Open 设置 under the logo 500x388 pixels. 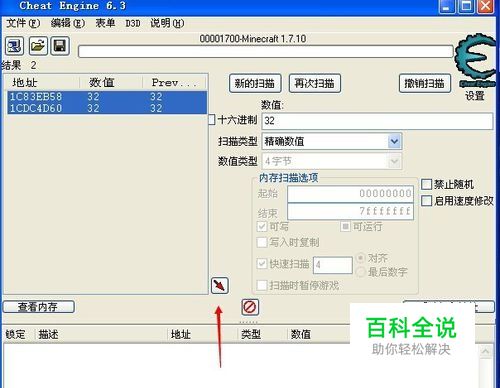[475, 96]
